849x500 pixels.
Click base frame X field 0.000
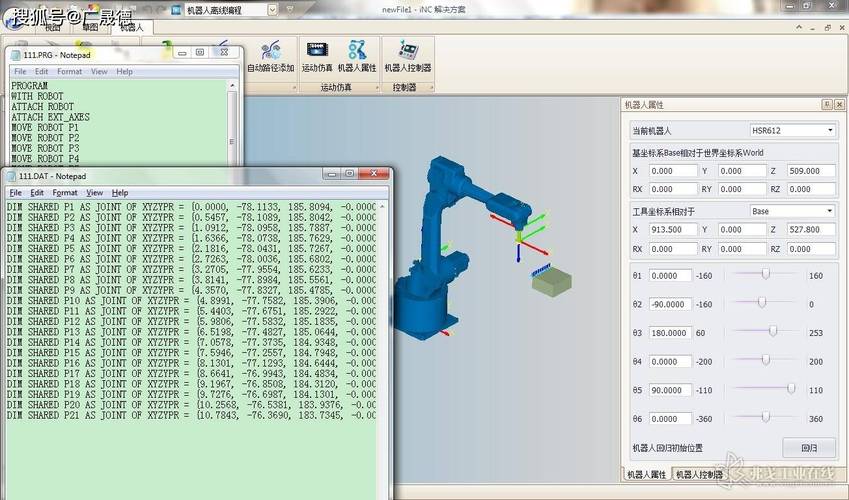[673, 171]
